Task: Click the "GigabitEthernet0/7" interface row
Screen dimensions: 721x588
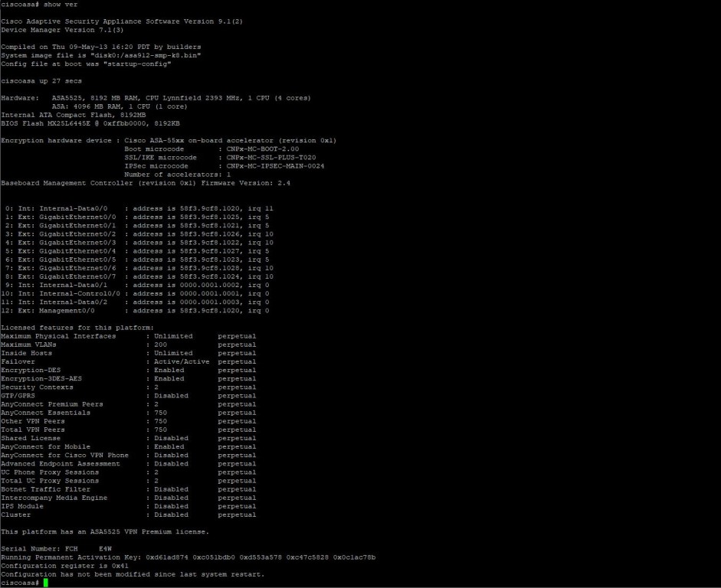Action: [x=139, y=277]
